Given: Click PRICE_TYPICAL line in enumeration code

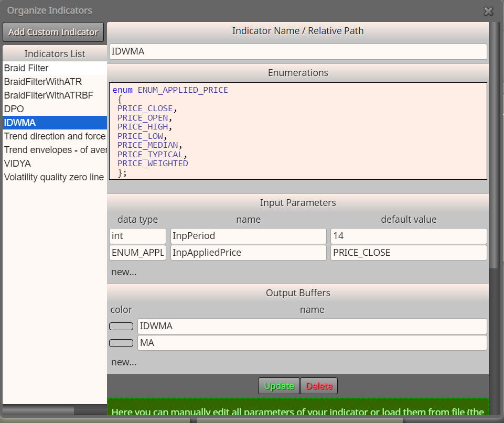Looking at the screenshot, I should (153, 155).
